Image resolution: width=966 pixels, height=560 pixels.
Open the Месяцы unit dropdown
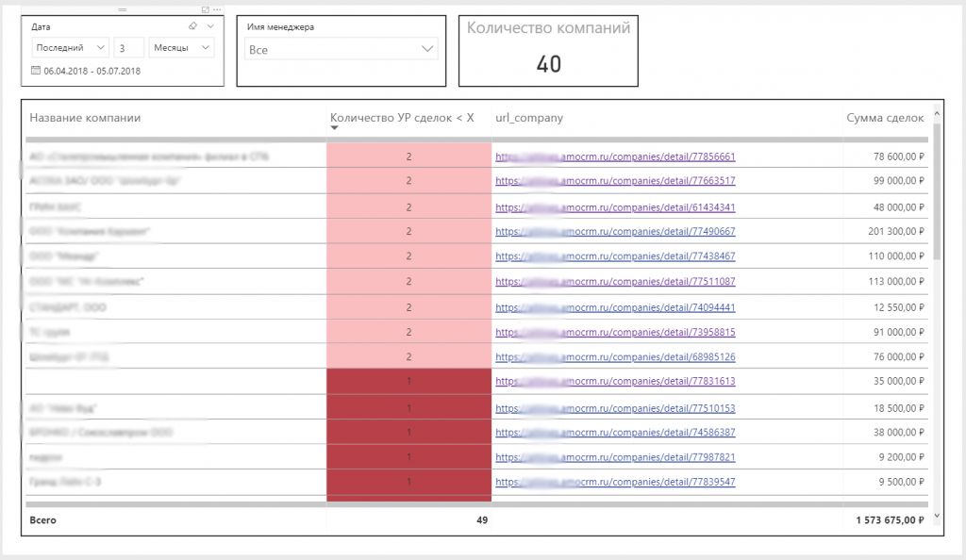coord(182,47)
